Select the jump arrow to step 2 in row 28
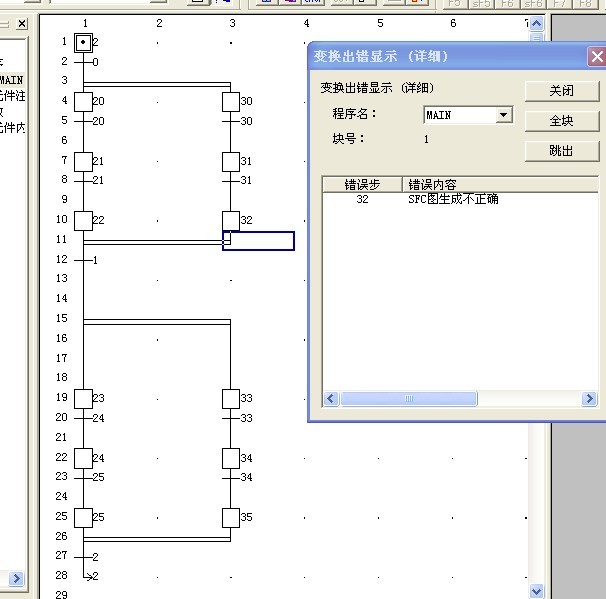Viewport: 606px width, 599px height. click(x=86, y=576)
